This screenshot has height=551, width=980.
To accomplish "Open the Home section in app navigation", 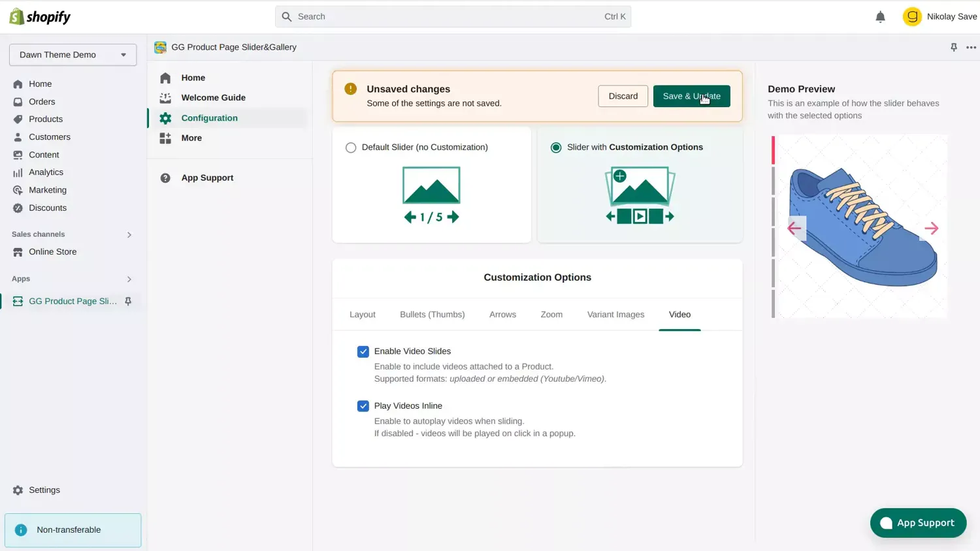I will pos(193,78).
